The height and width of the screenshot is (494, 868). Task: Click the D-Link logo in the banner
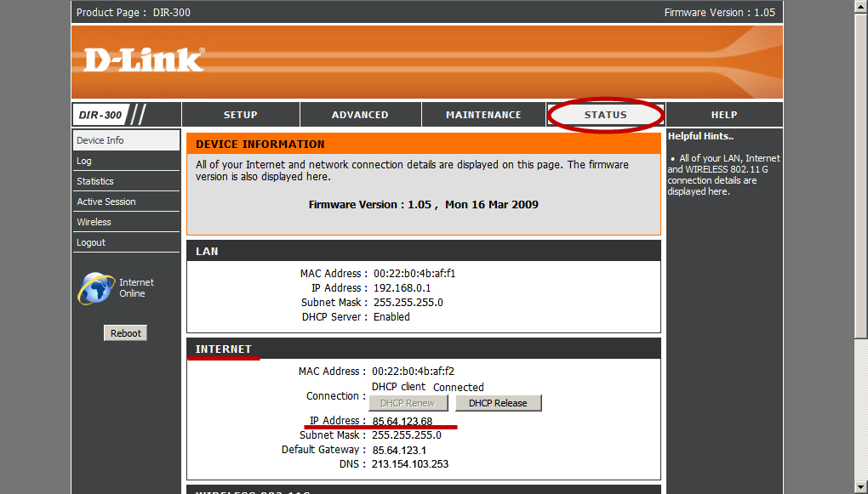(144, 60)
